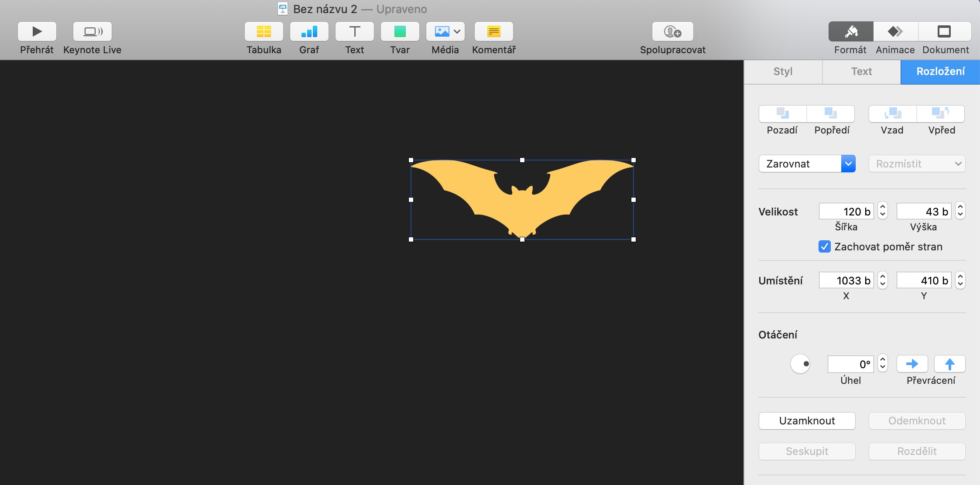Viewport: 980px width, 485px height.
Task: Open the Média dropdown menu
Action: click(445, 31)
